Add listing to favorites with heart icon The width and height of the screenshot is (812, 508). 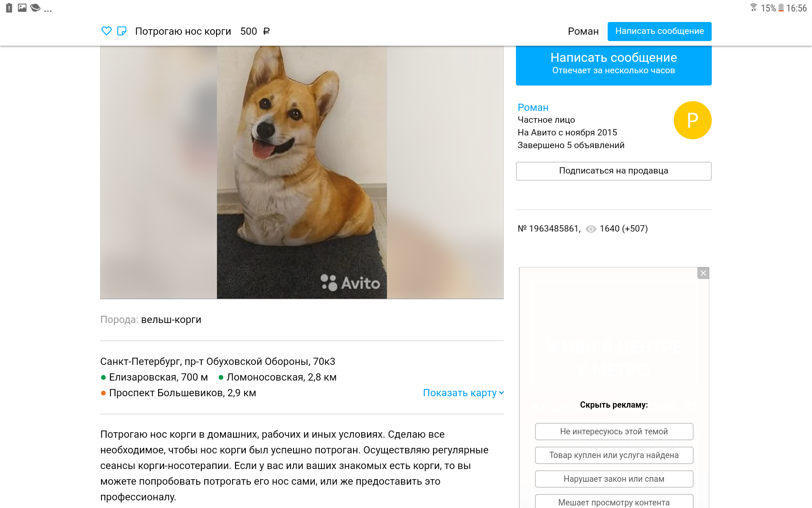coord(107,31)
